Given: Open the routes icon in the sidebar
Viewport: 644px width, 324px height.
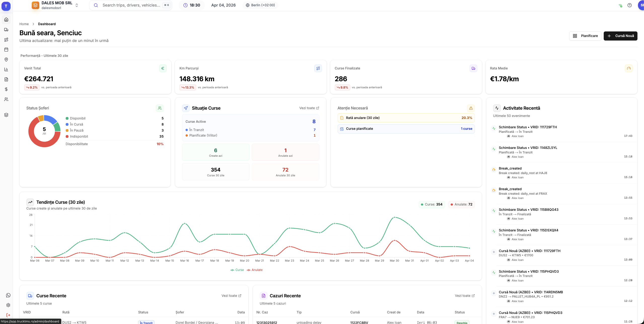Looking at the screenshot, I should 6,39.
